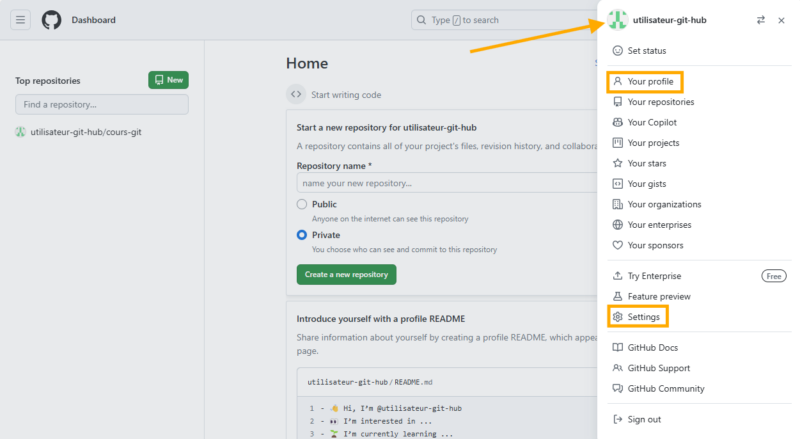Click the utilisateur-git-hub avatar in menu

pyautogui.click(x=618, y=20)
